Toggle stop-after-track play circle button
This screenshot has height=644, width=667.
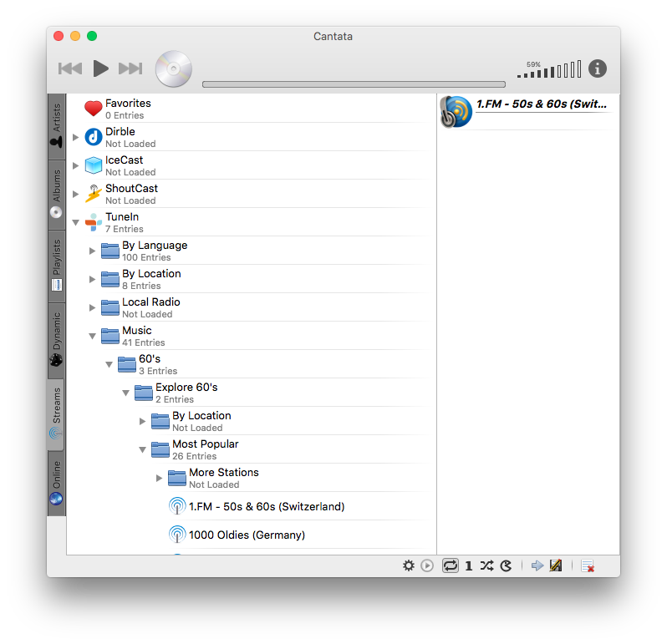(427, 565)
